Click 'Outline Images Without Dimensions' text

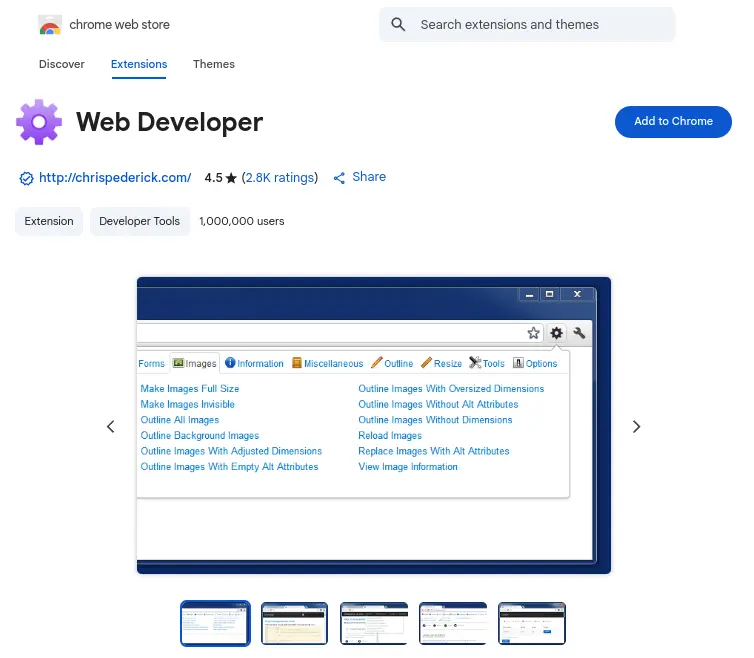pos(435,420)
